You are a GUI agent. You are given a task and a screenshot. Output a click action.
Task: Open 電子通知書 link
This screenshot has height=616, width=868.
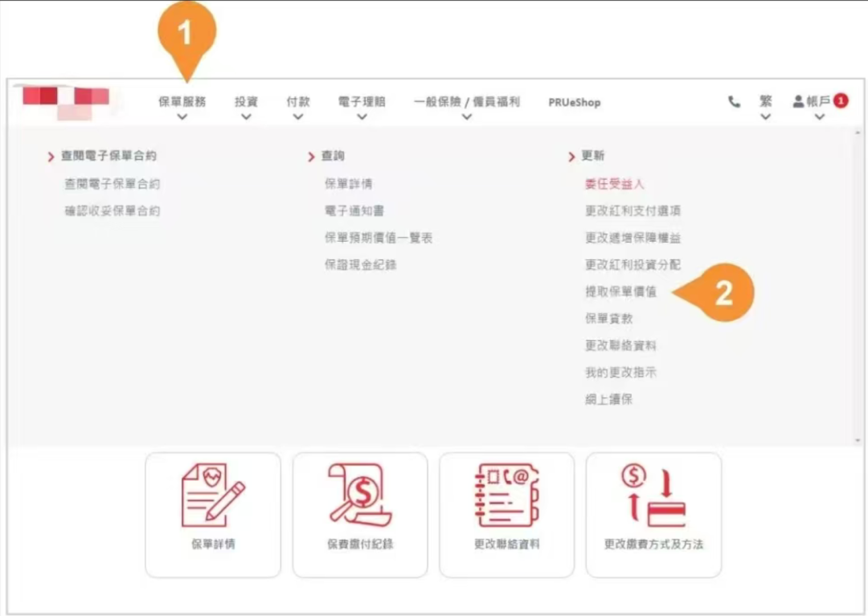pos(354,210)
